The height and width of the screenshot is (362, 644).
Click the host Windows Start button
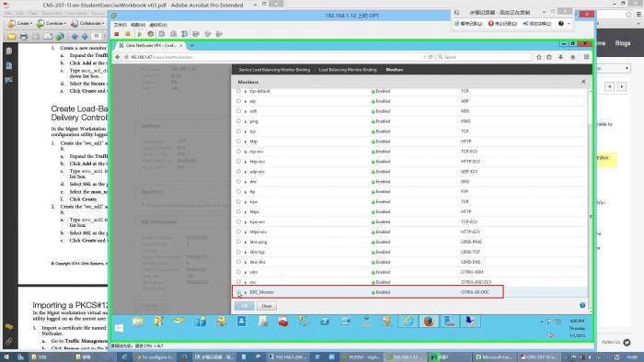click(x=6, y=357)
